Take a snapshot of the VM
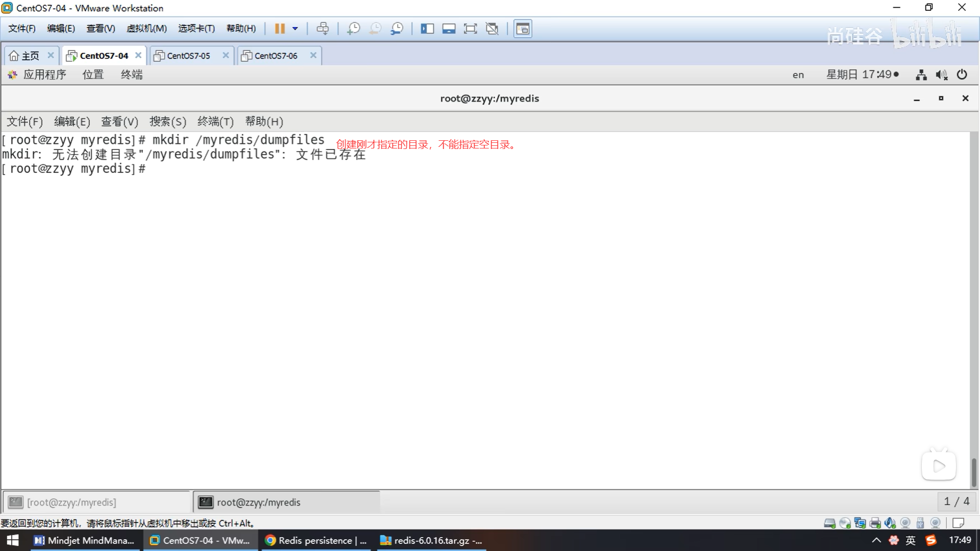 353,29
